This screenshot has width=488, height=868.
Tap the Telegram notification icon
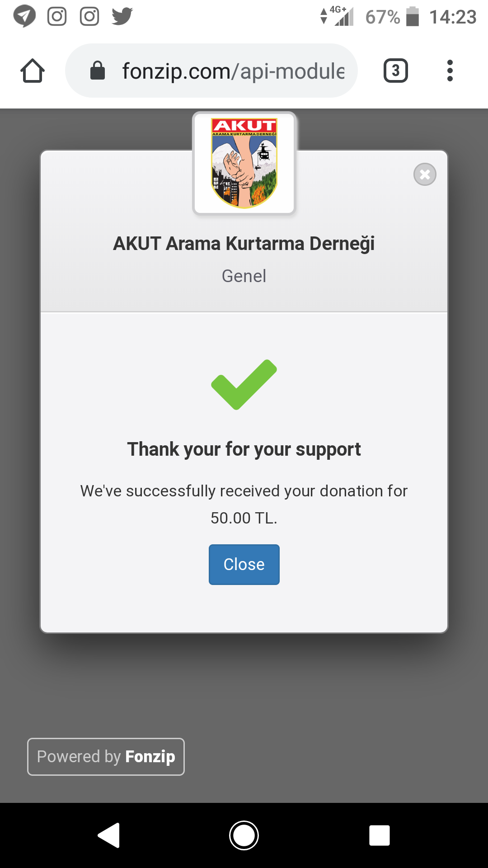click(x=24, y=16)
